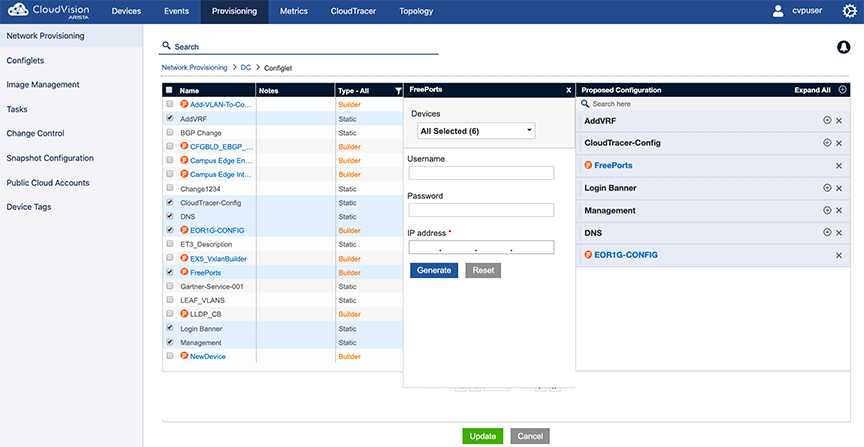
Task: Remove AddVRF from proposed configuration
Action: click(x=839, y=121)
